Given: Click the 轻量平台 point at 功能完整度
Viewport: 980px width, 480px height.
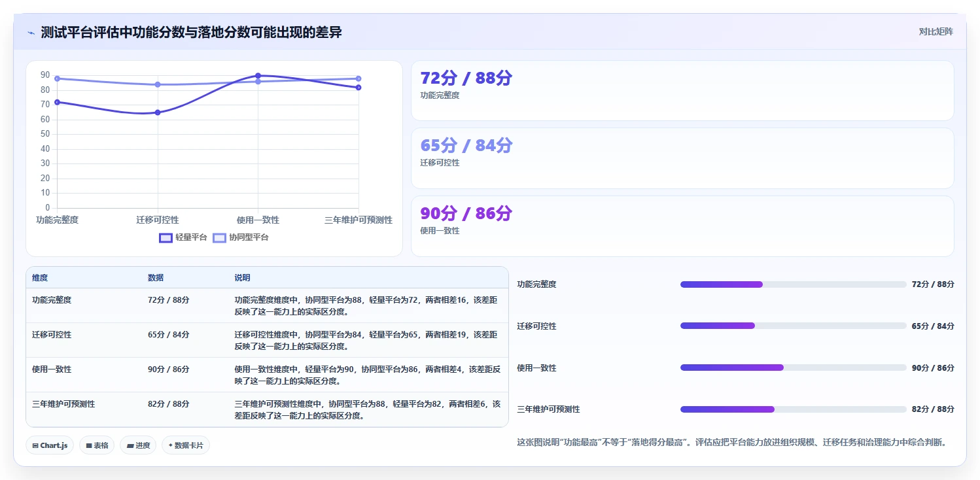Looking at the screenshot, I should (57, 102).
